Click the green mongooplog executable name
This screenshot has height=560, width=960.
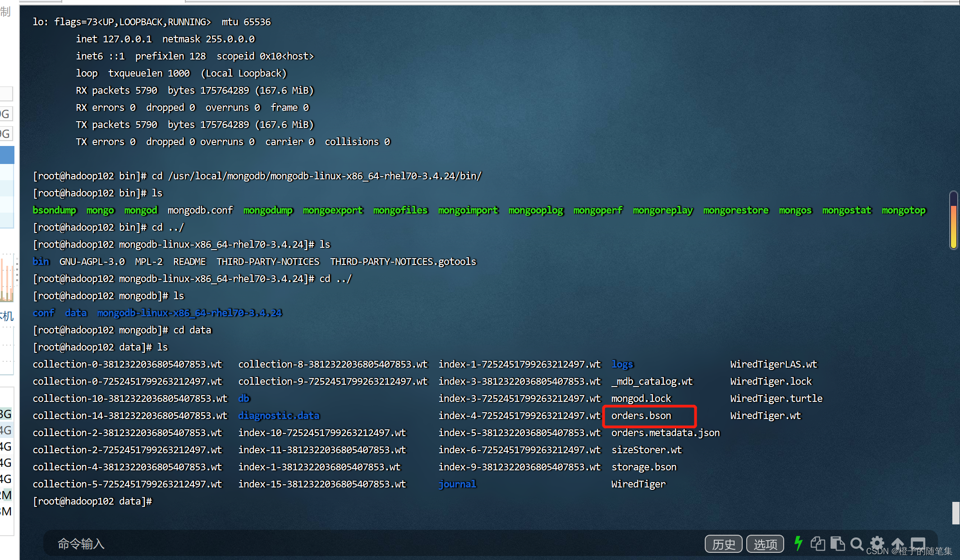536,210
